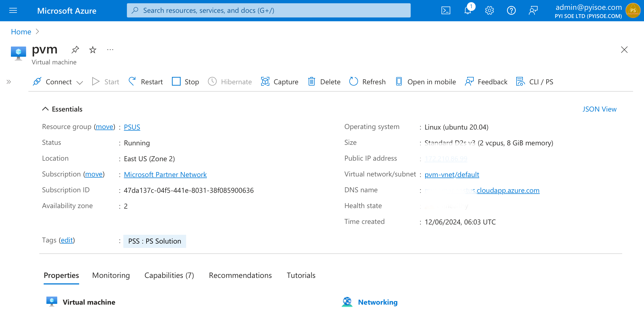Switch to the Tutorials tab
The width and height of the screenshot is (644, 309).
[301, 275]
